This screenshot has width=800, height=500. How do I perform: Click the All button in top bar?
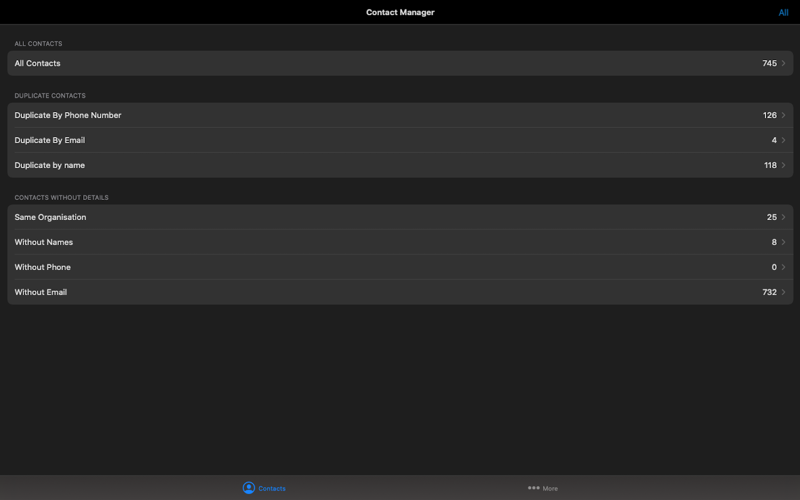pyautogui.click(x=783, y=13)
